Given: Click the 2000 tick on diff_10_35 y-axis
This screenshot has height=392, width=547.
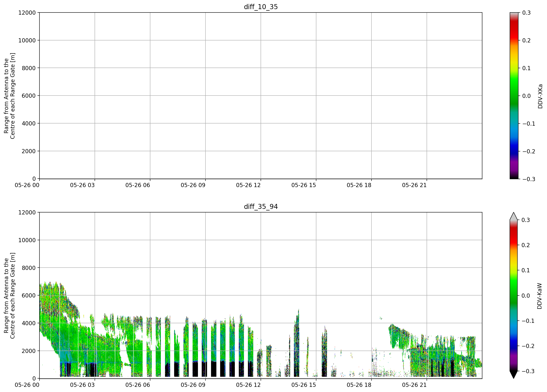Looking at the screenshot, I should pyautogui.click(x=29, y=151).
